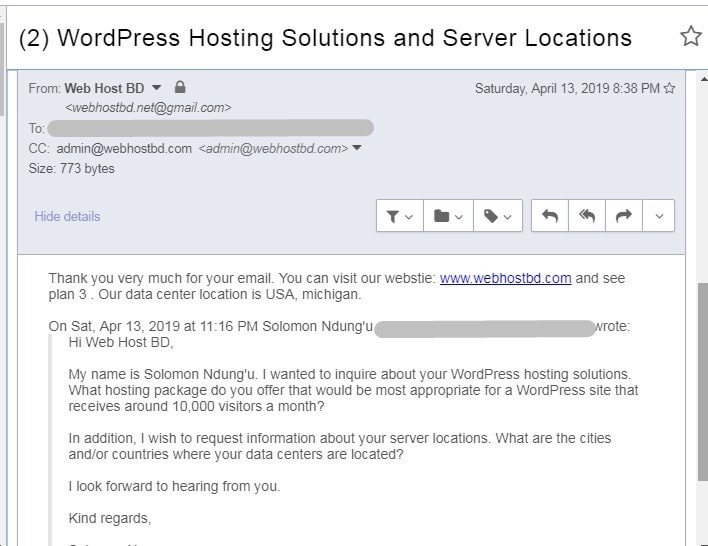The image size is (708, 546).
Task: Click the redacted To recipient field
Action: coord(210,128)
